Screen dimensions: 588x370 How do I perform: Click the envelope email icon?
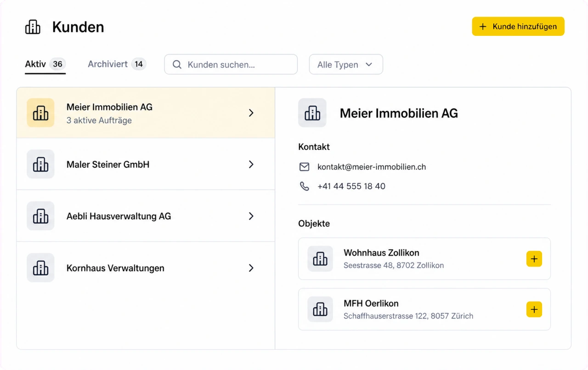click(x=304, y=167)
